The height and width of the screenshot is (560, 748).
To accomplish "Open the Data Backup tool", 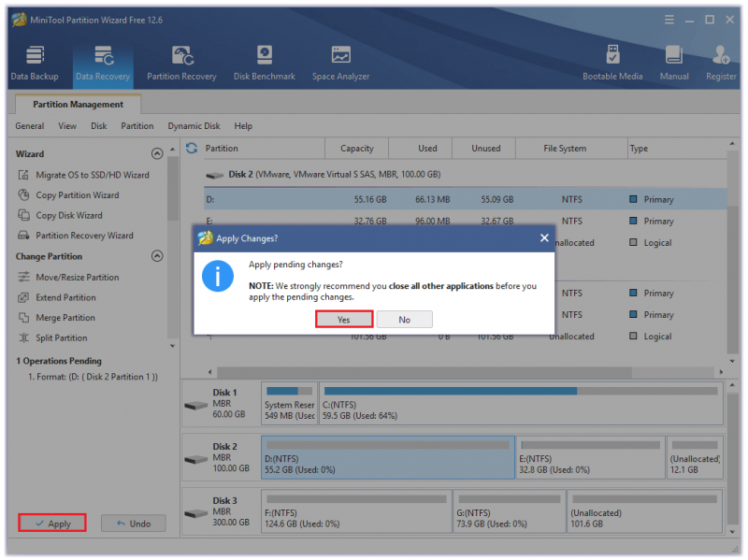I will pyautogui.click(x=35, y=63).
